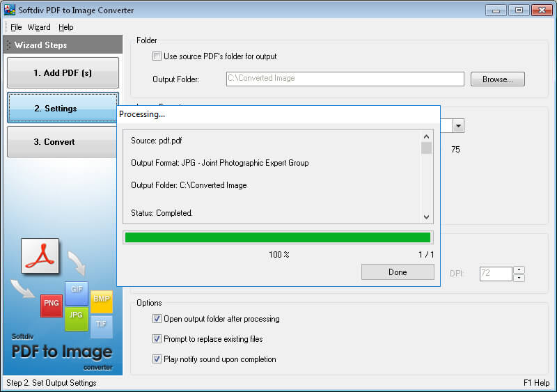The height and width of the screenshot is (392, 557).
Task: Click the quality value '75'
Action: 455,150
